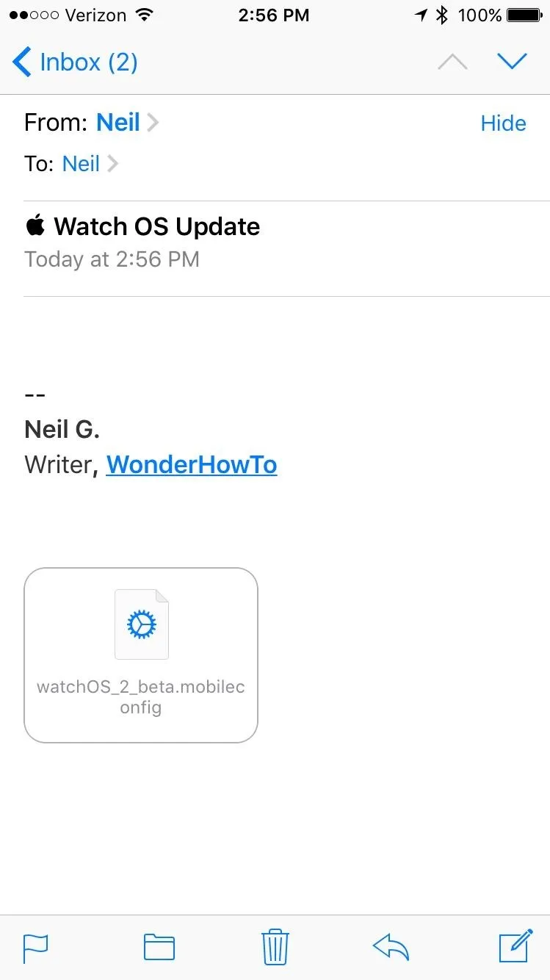Image resolution: width=550 pixels, height=980 pixels.
Task: Expand chevron next to From: Neil
Action: tap(153, 123)
